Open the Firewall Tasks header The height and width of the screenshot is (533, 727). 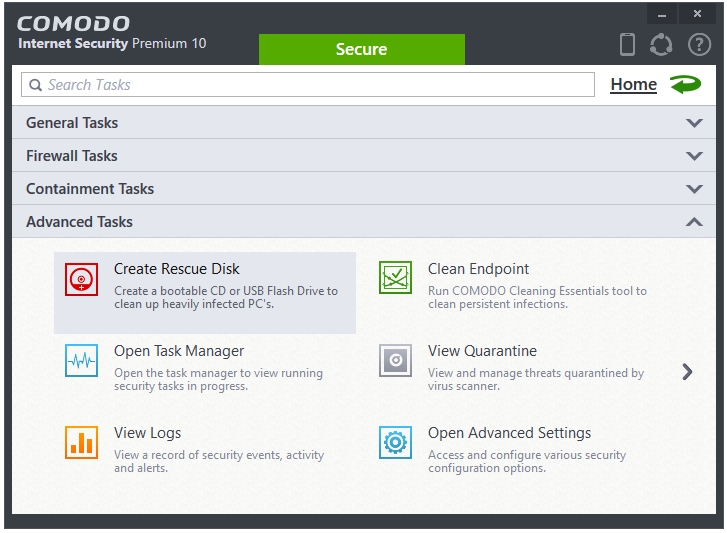pyautogui.click(x=364, y=155)
